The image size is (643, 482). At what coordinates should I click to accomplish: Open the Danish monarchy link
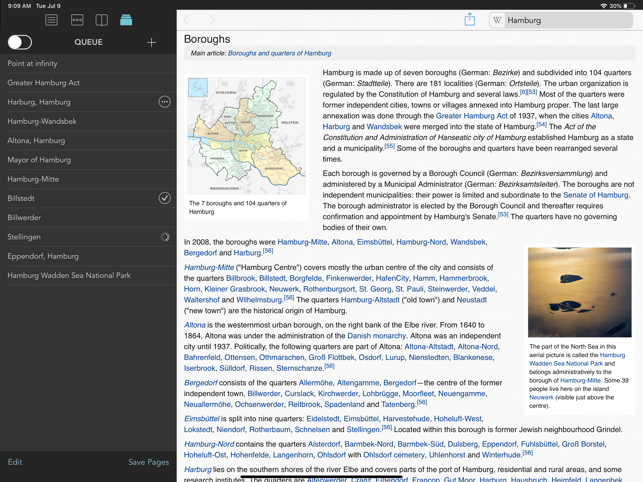[x=376, y=336]
